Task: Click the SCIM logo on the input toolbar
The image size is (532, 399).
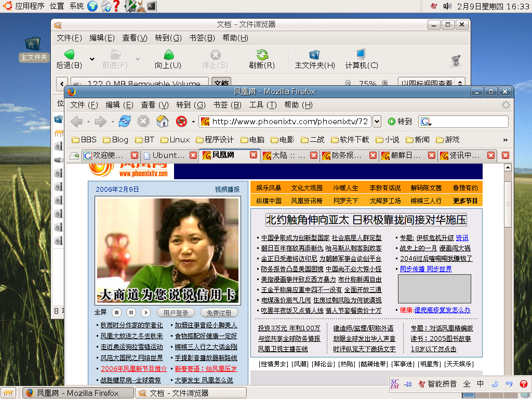Action: (395, 384)
